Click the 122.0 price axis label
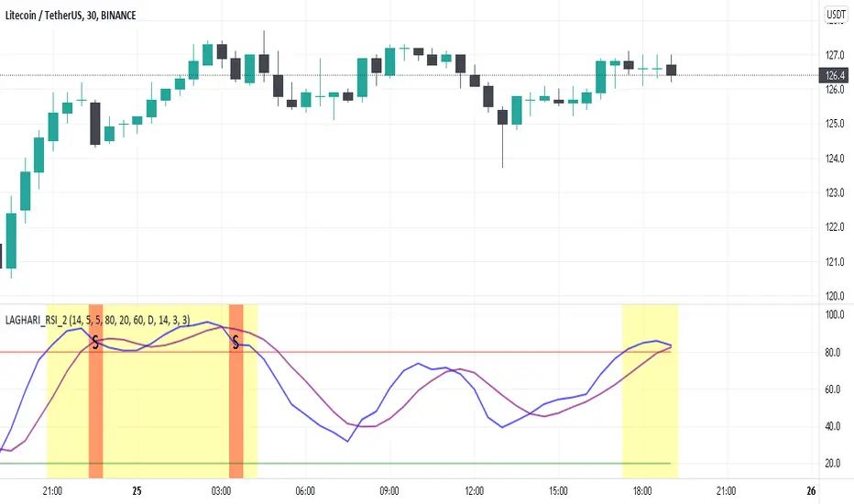The height and width of the screenshot is (504, 854). coord(835,227)
